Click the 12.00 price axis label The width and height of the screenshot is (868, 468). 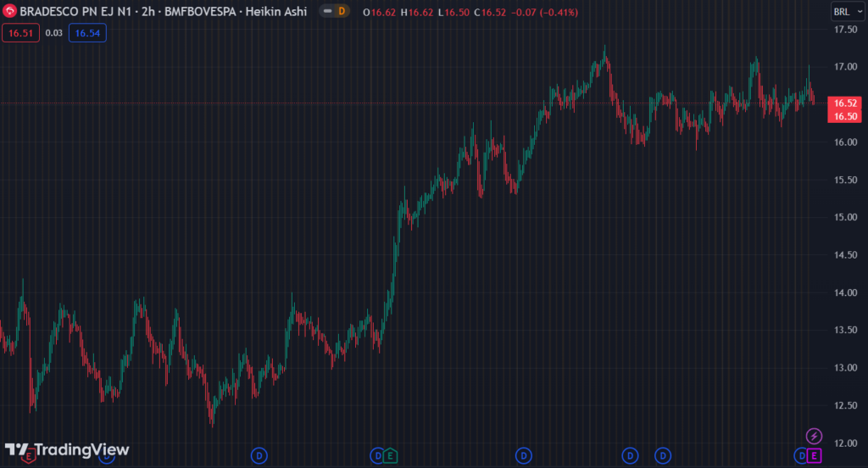tap(845, 443)
